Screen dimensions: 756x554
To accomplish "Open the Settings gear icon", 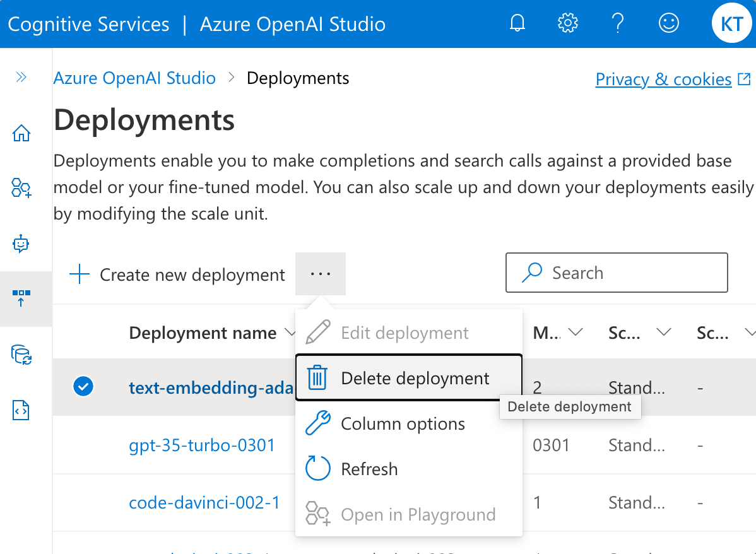I will 567,22.
